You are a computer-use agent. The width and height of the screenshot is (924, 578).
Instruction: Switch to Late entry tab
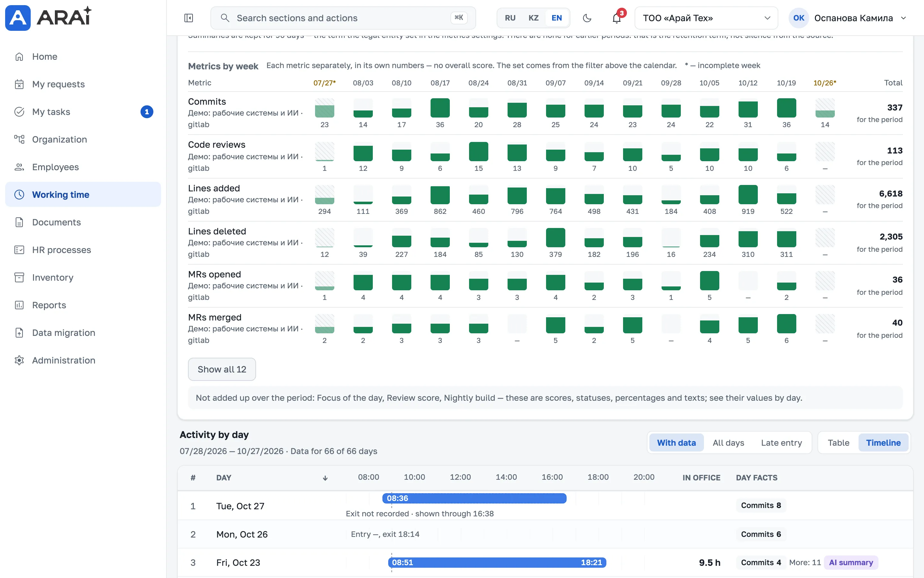click(781, 443)
